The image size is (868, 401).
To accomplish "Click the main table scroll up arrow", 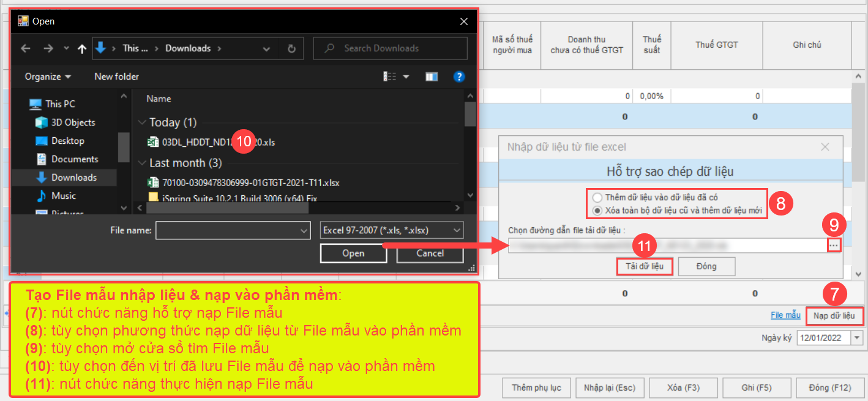I will pos(859,77).
